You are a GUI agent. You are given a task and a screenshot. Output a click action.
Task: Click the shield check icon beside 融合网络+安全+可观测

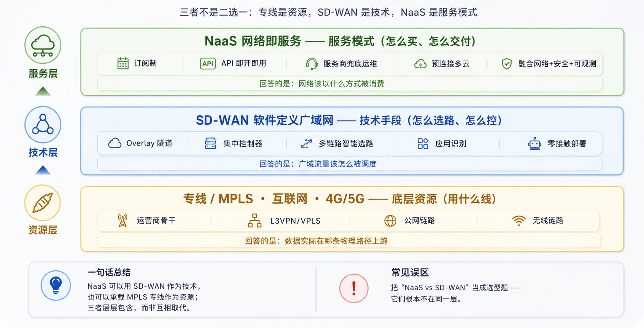(506, 64)
